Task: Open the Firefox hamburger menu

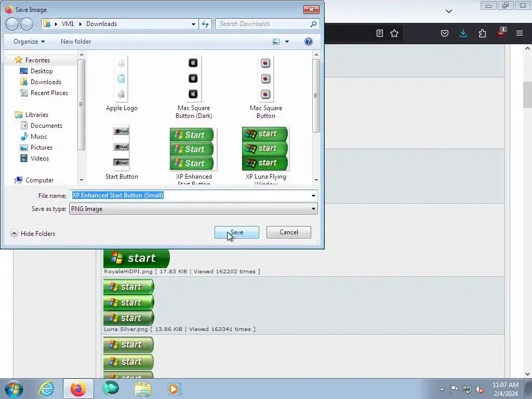Action: 520,33
